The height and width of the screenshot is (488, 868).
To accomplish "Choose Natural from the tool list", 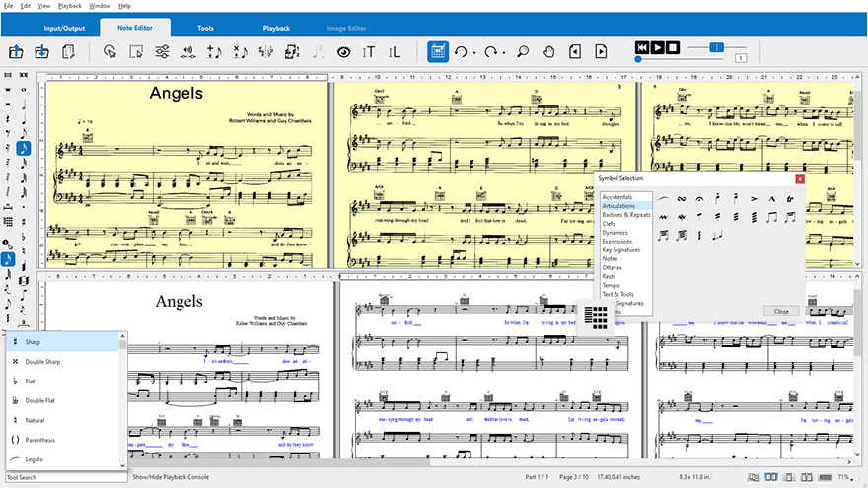I will point(62,421).
